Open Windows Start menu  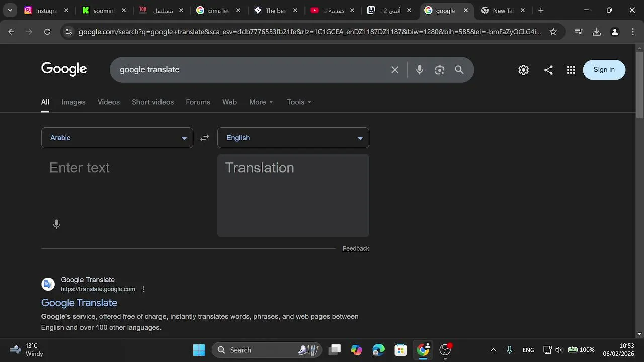tap(199, 350)
